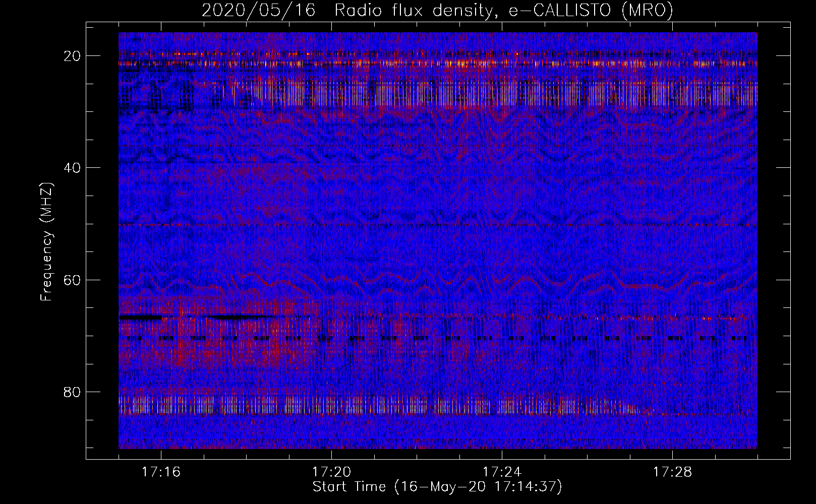This screenshot has width=816, height=504.
Task: Click the '17:16' time tick label
Action: [161, 472]
